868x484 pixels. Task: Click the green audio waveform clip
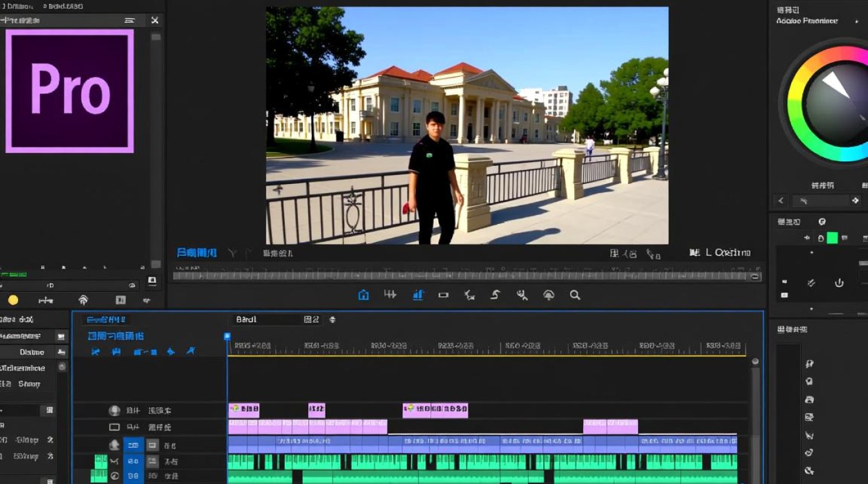click(482, 462)
